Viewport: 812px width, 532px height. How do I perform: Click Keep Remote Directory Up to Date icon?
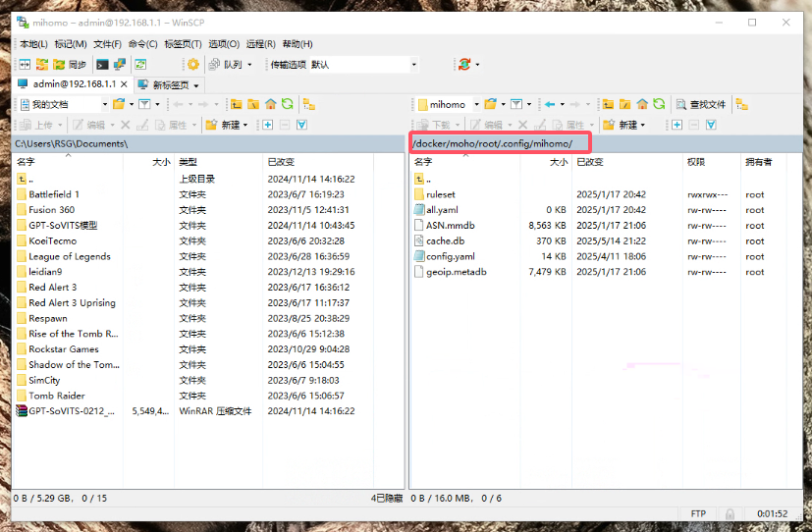(140, 64)
